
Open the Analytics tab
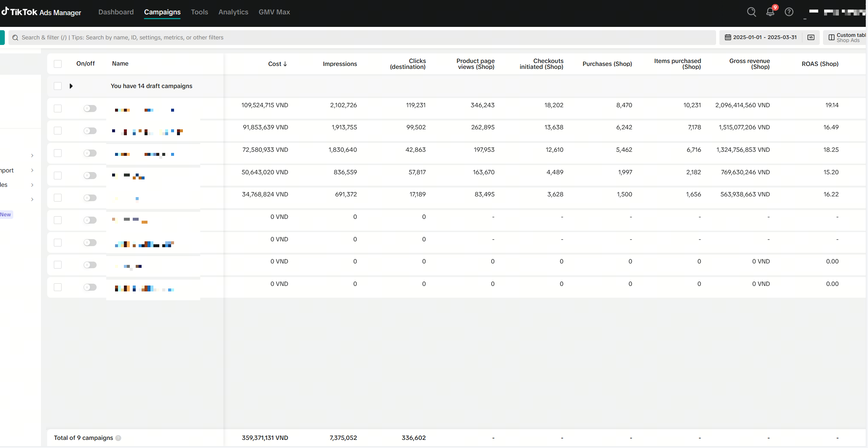[x=233, y=12]
